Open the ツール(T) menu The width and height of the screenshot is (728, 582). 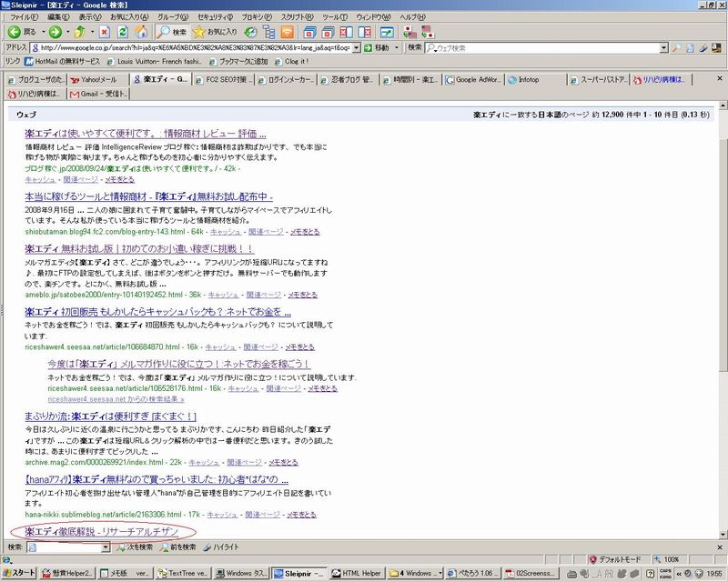tap(335, 16)
